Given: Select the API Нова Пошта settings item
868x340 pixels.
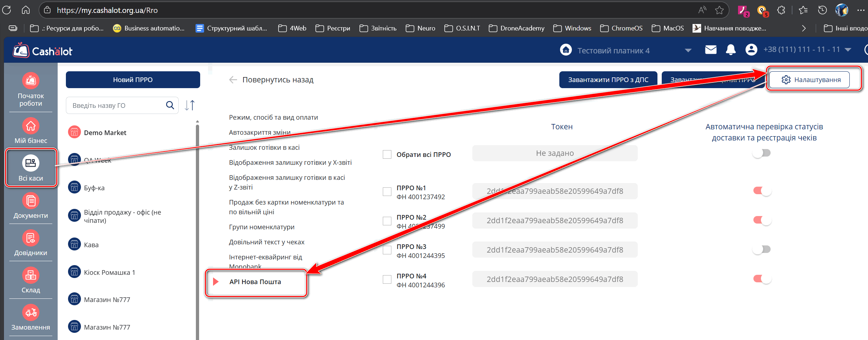Looking at the screenshot, I should tap(255, 282).
